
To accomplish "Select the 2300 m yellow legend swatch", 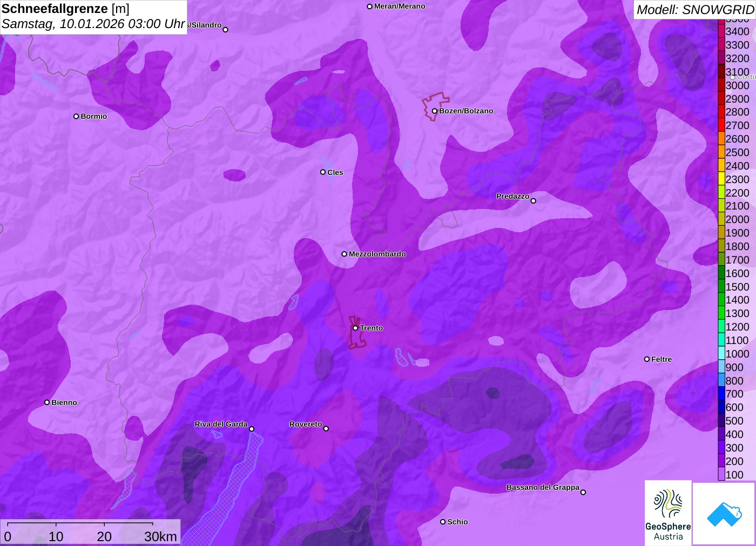I will pyautogui.click(x=721, y=179).
